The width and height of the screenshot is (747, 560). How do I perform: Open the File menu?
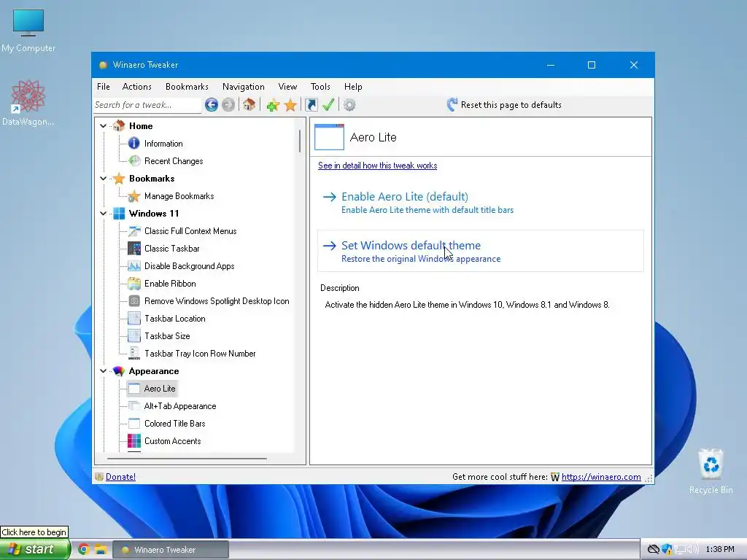[104, 87]
